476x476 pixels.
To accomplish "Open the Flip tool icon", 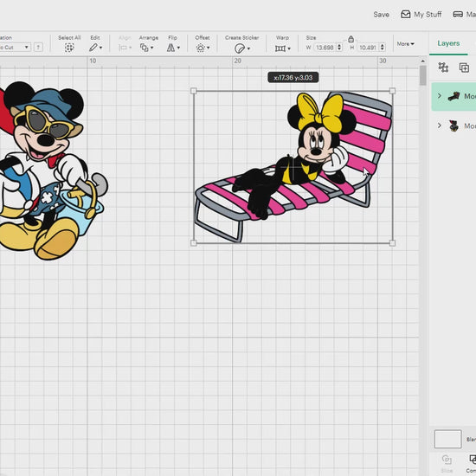I will click(170, 48).
